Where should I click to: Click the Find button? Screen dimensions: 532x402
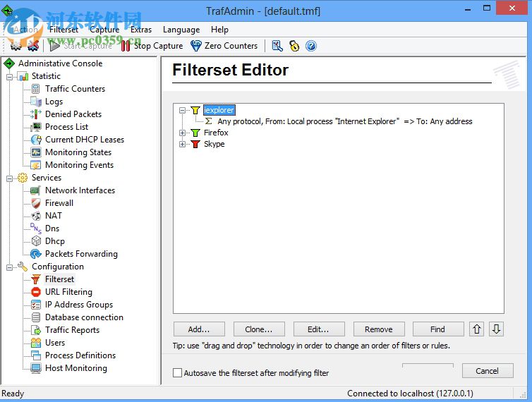click(x=438, y=329)
